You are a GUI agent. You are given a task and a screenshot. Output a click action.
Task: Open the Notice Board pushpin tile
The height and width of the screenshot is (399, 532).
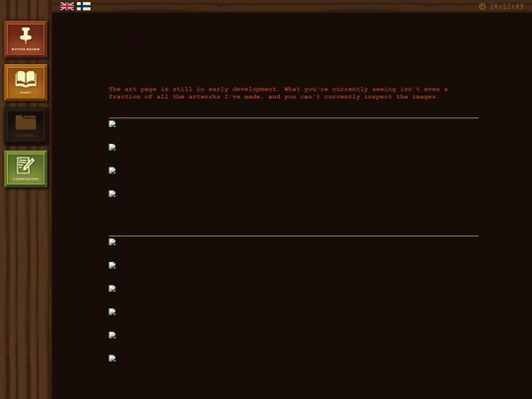tap(26, 39)
